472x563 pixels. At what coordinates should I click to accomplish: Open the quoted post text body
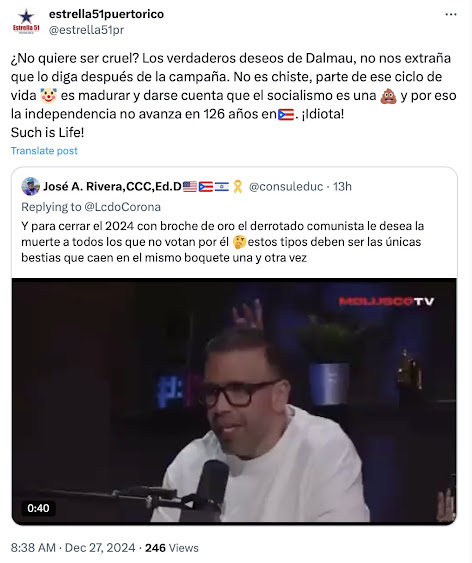(223, 242)
